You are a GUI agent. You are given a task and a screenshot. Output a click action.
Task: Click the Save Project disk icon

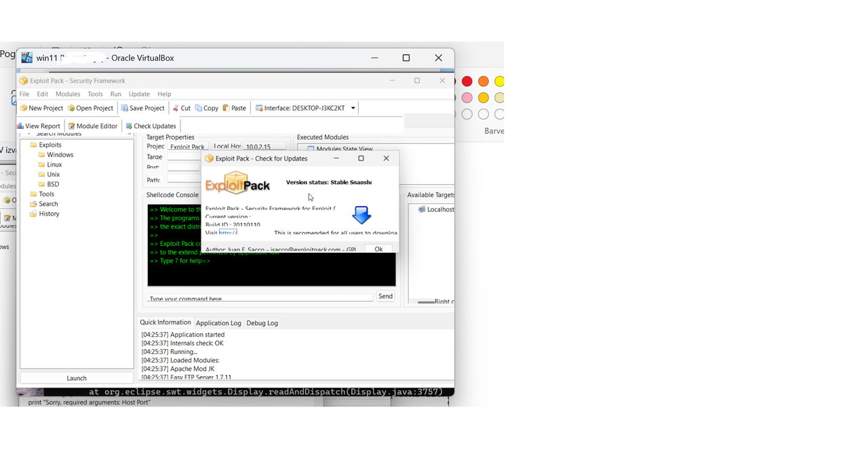click(125, 108)
